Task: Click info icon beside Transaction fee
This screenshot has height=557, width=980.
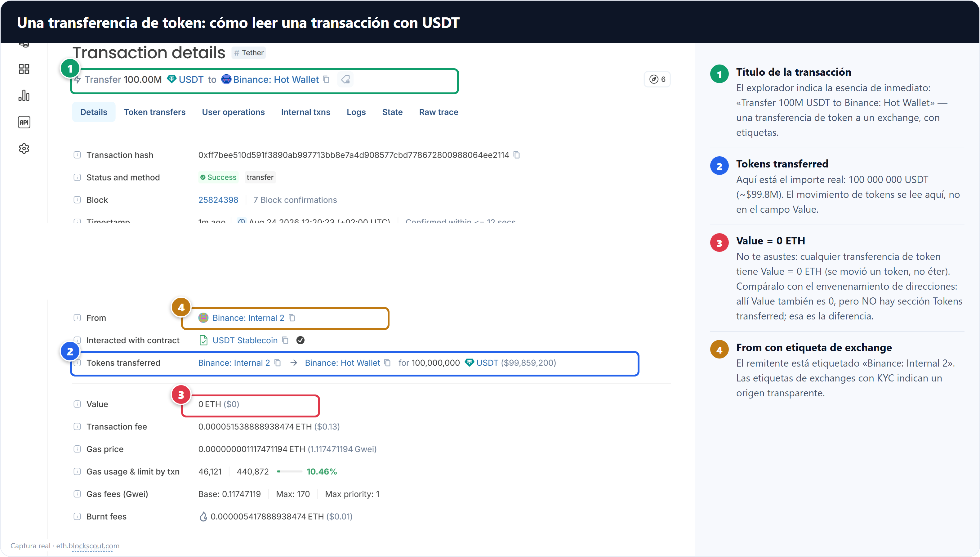Action: click(77, 426)
